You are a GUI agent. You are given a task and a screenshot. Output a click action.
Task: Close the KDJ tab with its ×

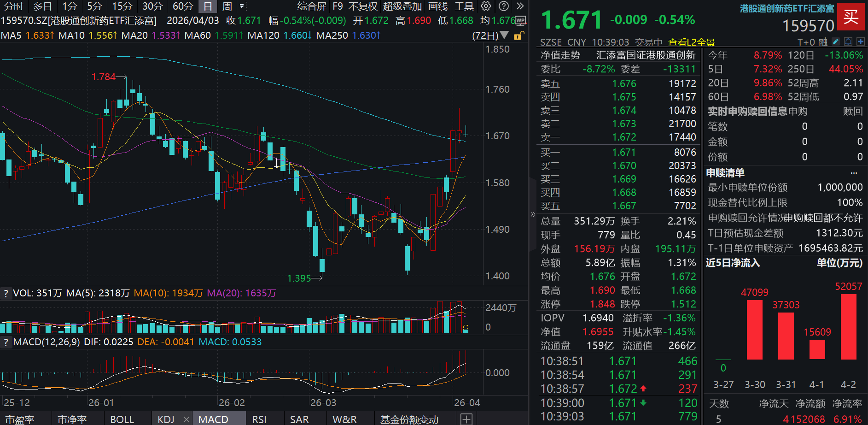(x=186, y=419)
